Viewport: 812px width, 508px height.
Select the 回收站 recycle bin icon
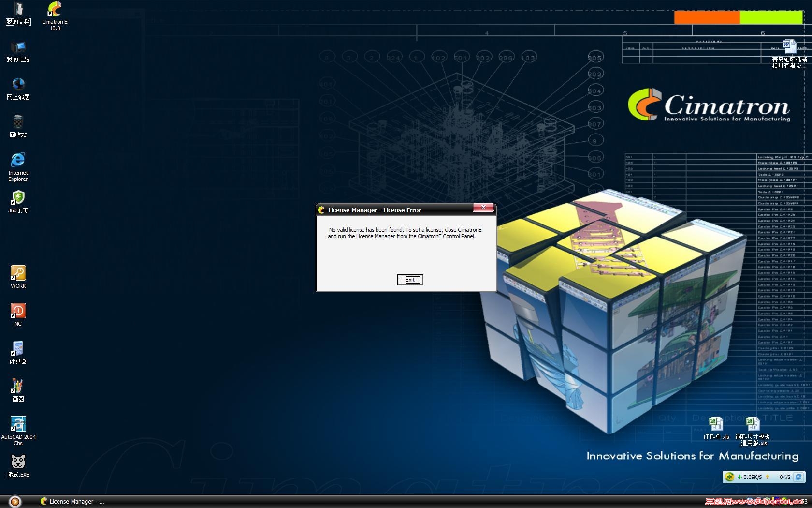[x=18, y=127]
